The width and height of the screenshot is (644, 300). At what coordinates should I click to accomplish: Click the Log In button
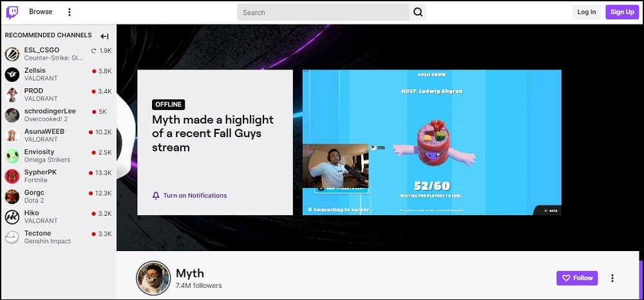[x=587, y=12]
